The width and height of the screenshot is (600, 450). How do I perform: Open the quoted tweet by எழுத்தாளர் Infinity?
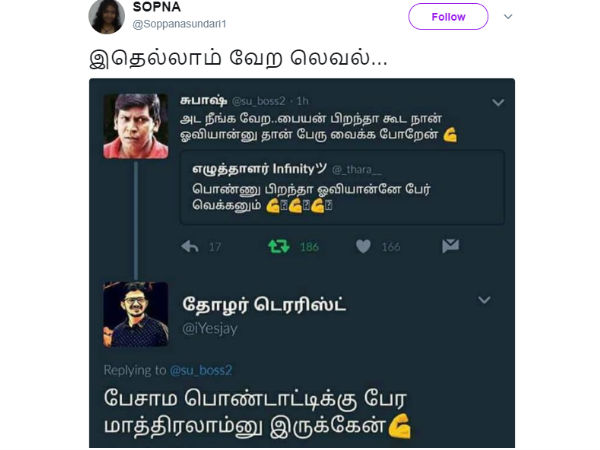tap(342, 188)
